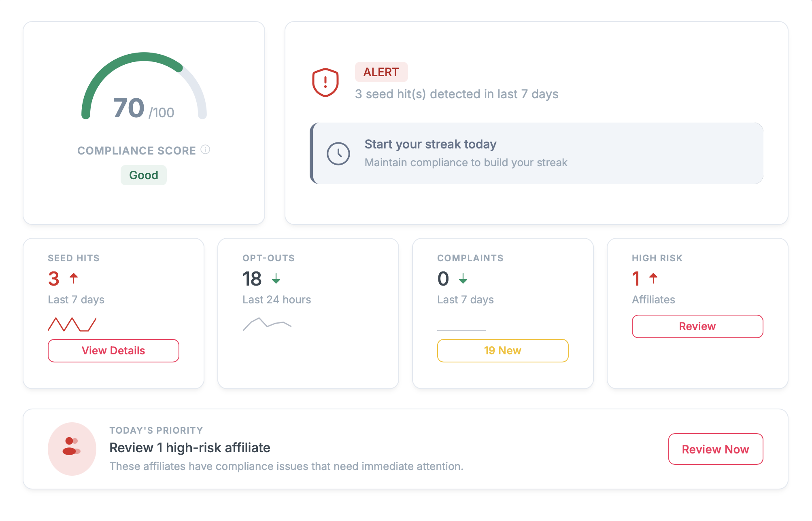Review the high-risk affiliate via Review button
Screen dimensions: 812x521
click(x=697, y=326)
